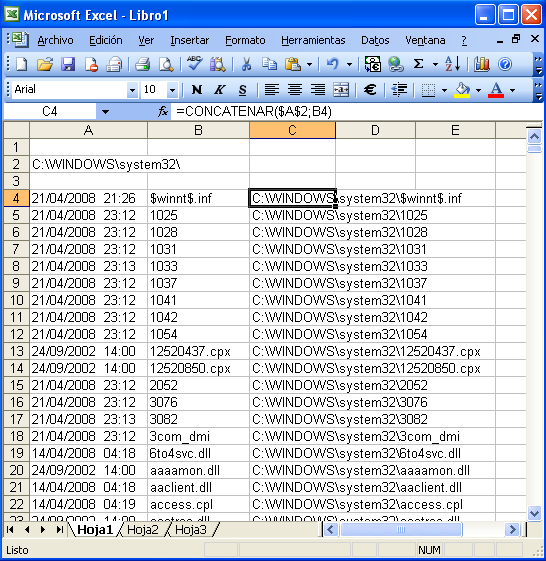The height and width of the screenshot is (561, 546).
Task: Sort ascending A-Z icon
Action: point(453,64)
